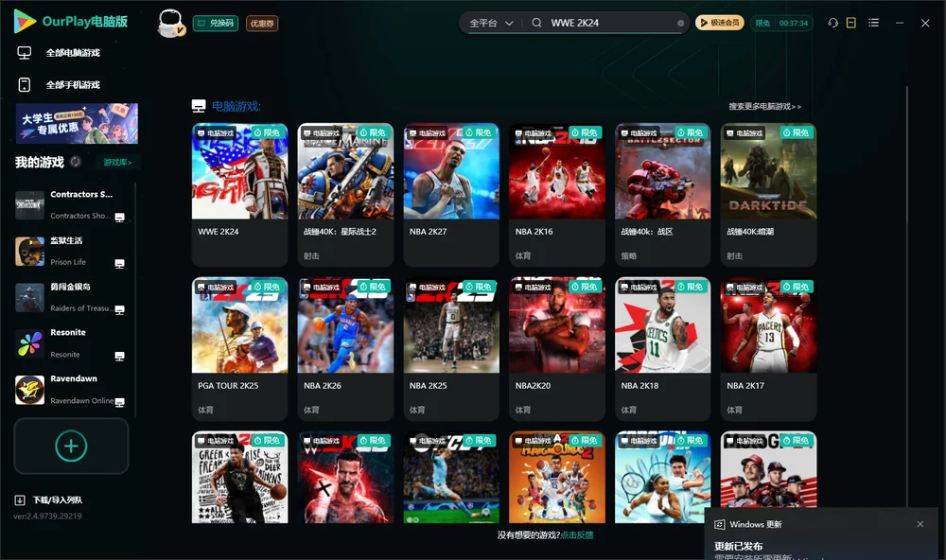Open Raiders of Treasure game entry
This screenshot has width=946, height=560.
click(70, 297)
